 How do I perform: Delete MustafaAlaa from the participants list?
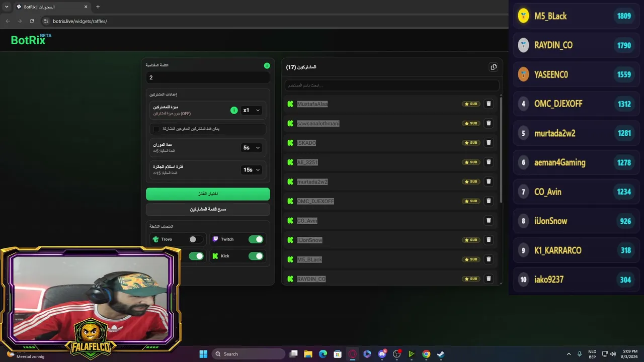489,104
